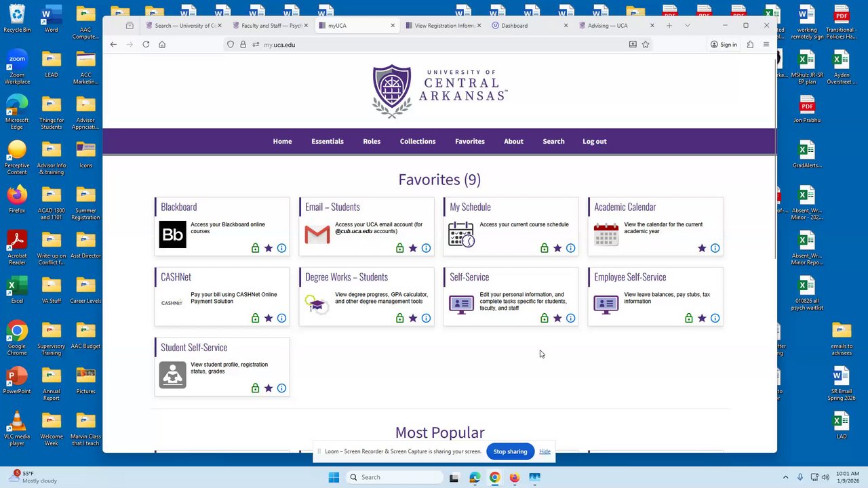Open the Academic Calendar icon
The height and width of the screenshot is (488, 868).
606,235
